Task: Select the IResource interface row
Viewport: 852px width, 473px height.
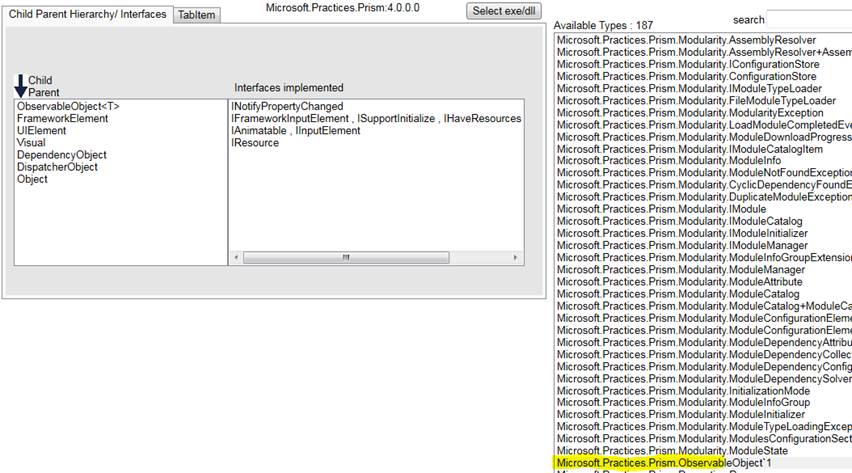Action: coord(255,142)
